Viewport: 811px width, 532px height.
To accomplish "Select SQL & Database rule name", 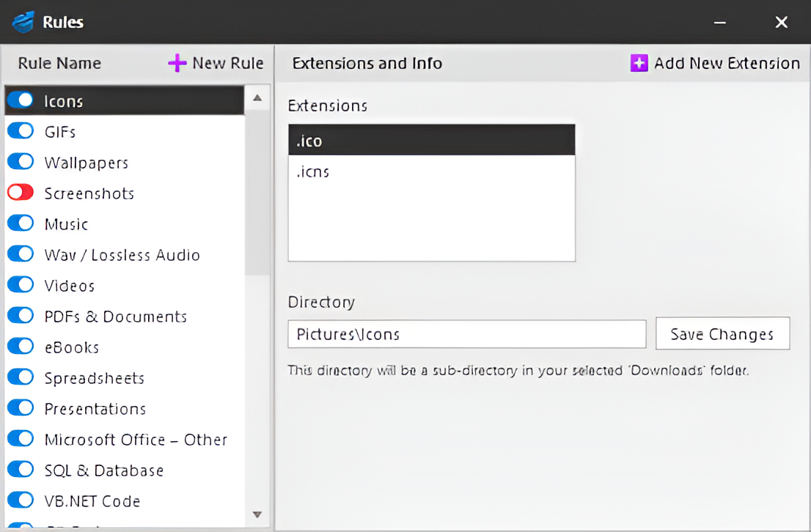I will (104, 470).
